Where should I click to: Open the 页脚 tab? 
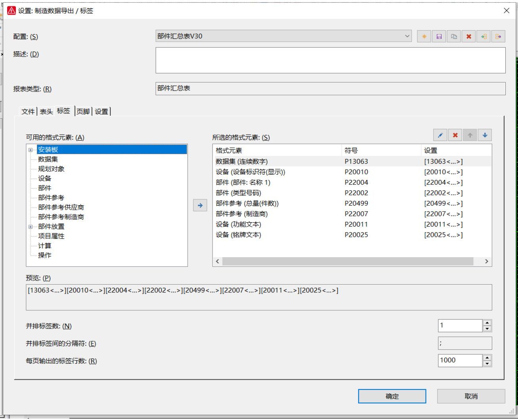pos(83,112)
